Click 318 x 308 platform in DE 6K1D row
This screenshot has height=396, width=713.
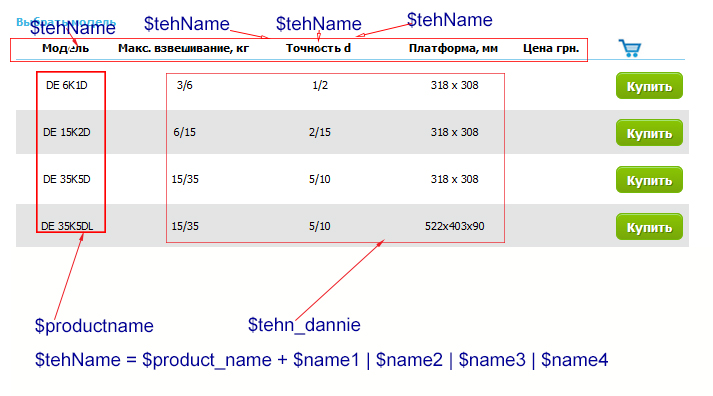(455, 85)
